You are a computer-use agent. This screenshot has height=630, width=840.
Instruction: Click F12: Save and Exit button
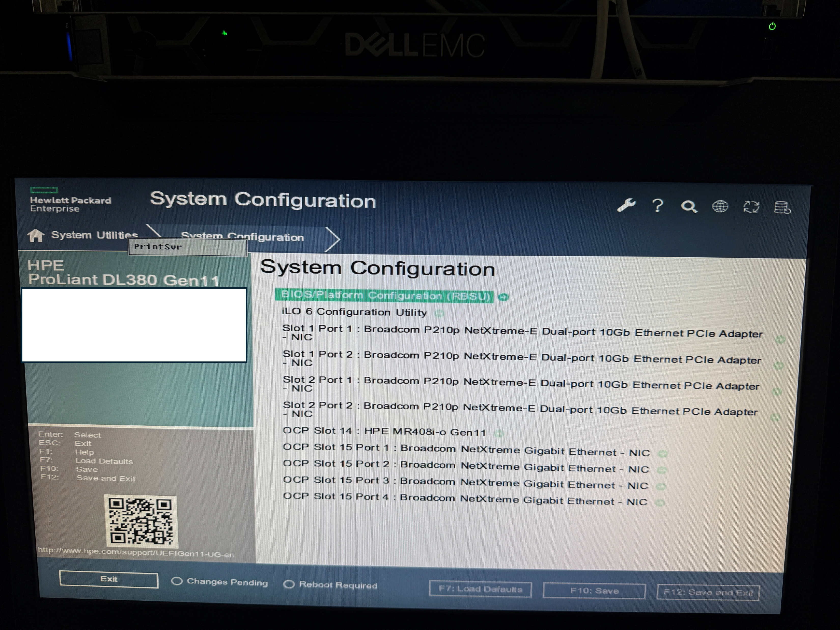[x=708, y=592]
